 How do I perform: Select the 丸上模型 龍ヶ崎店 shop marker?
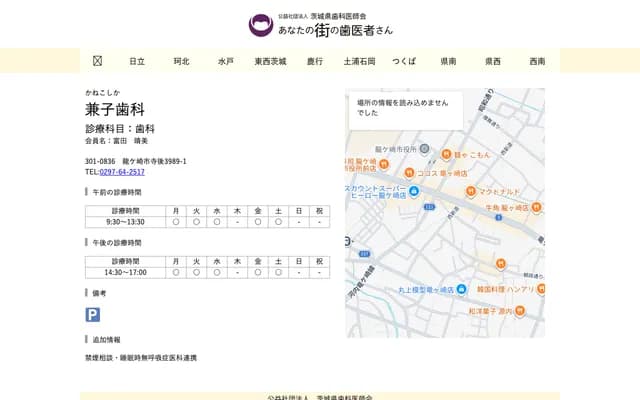[461, 289]
